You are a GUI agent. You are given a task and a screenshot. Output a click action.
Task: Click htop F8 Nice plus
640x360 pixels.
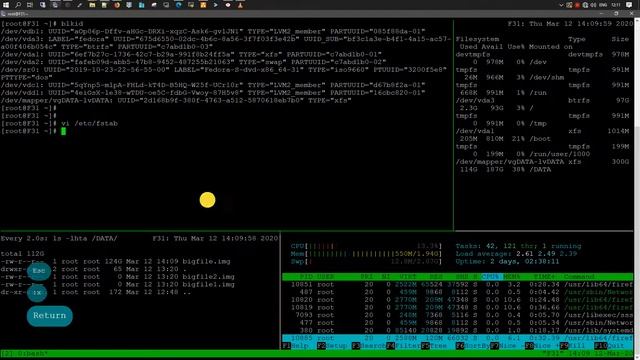pos(542,346)
